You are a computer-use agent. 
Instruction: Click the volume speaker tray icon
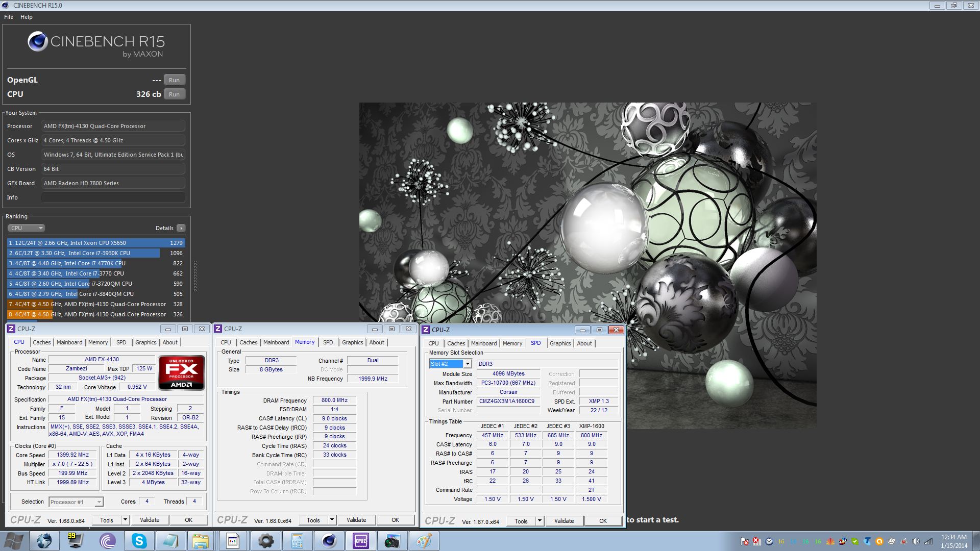pos(916,541)
